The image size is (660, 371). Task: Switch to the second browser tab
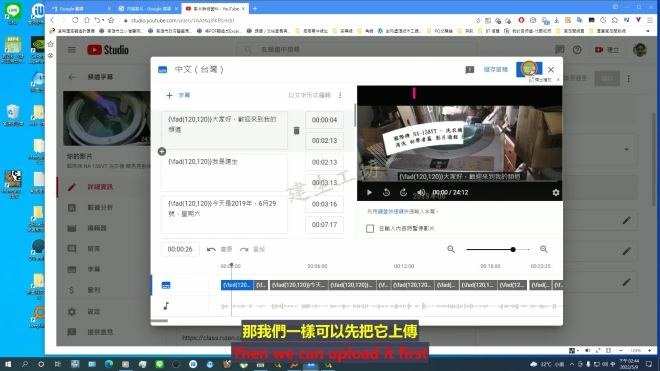[148, 8]
